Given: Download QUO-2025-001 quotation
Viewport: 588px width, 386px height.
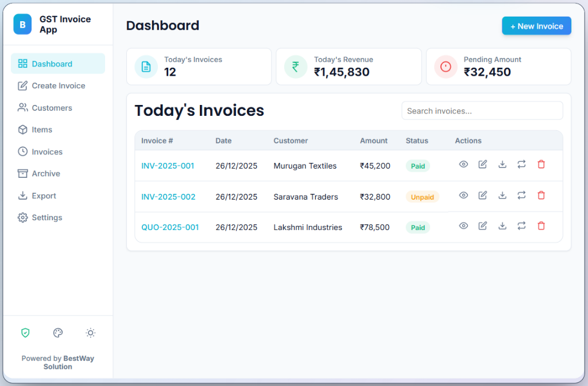Looking at the screenshot, I should pyautogui.click(x=502, y=226).
